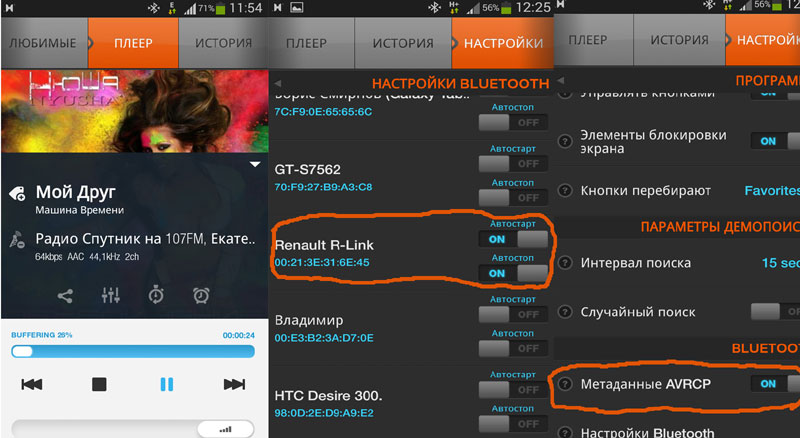800x438 pixels.
Task: Expand the dropdown triangle below album art
Action: [x=255, y=164]
